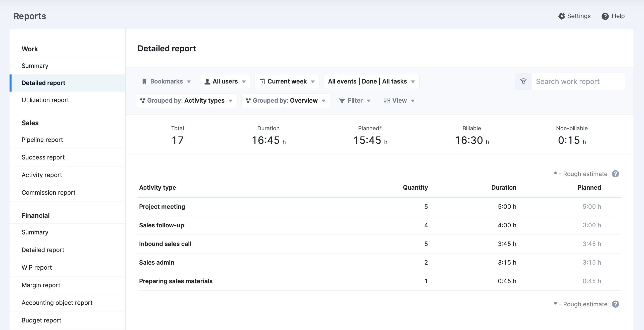The height and width of the screenshot is (330, 644).
Task: Click Sales admin duration 3:15 h
Action: point(507,263)
